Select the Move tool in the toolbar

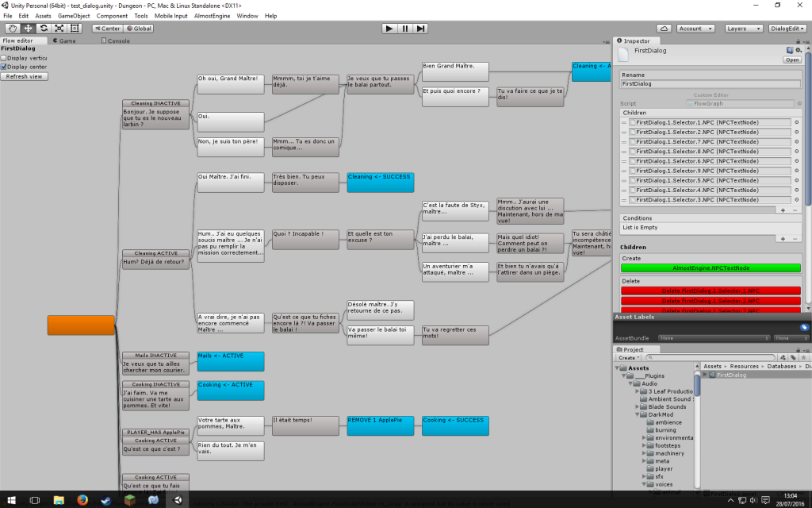[x=28, y=29]
